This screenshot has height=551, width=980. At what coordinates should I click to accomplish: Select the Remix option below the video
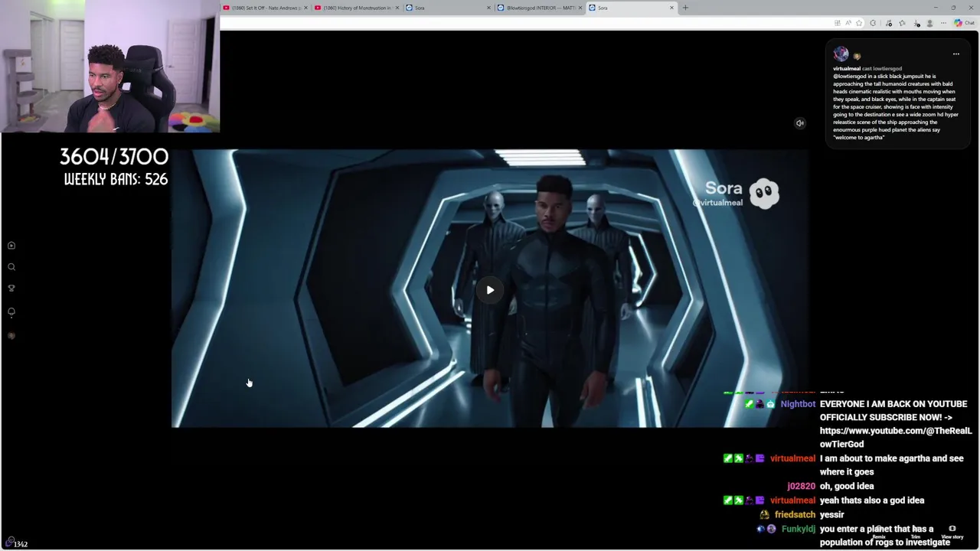pyautogui.click(x=878, y=533)
